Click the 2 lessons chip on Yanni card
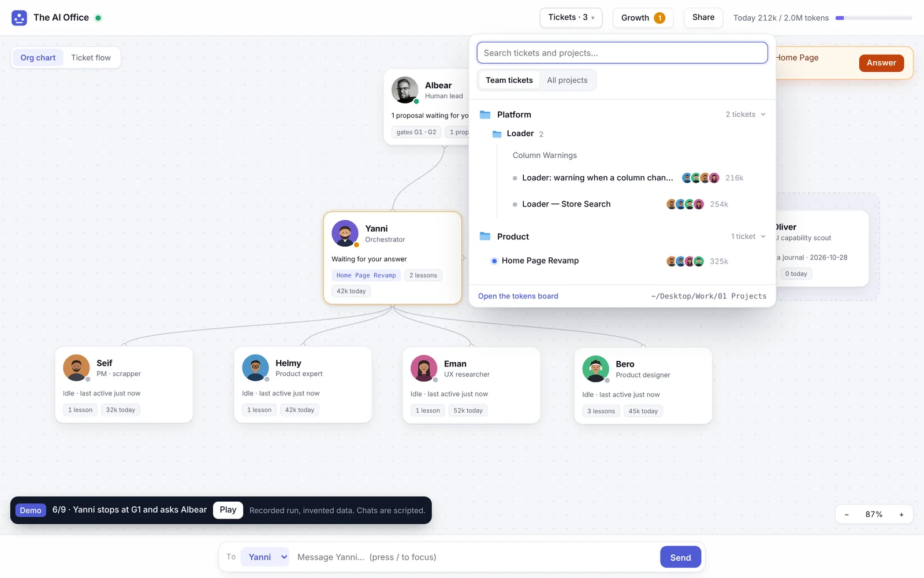This screenshot has height=578, width=924. [x=423, y=276]
